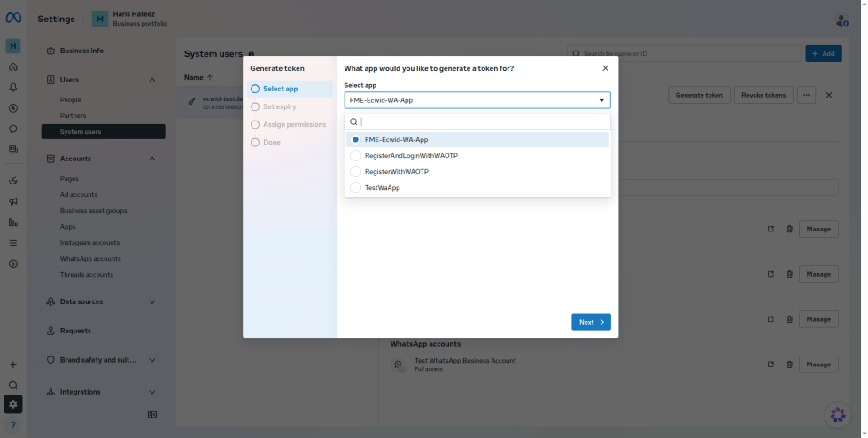Open the help question mark icon
This screenshot has width=868, height=438.
[x=13, y=426]
